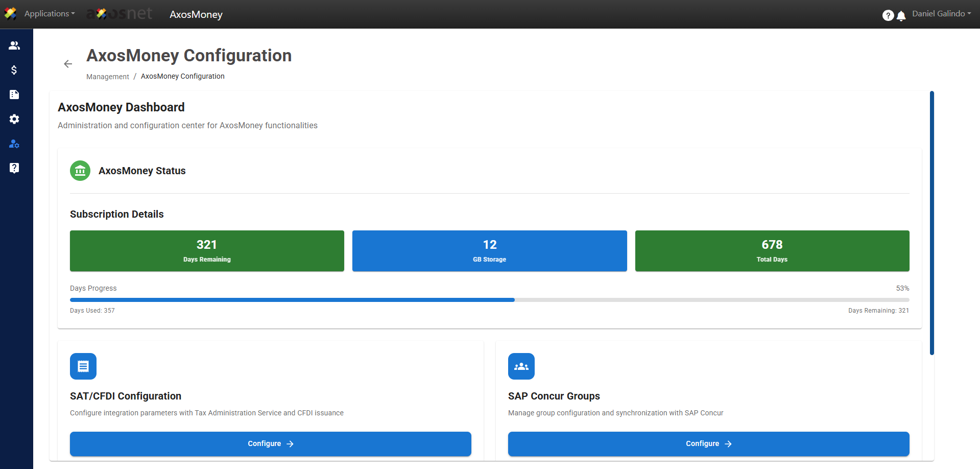Open the receipt document sidebar icon
Image resolution: width=980 pixels, height=469 pixels.
point(14,95)
